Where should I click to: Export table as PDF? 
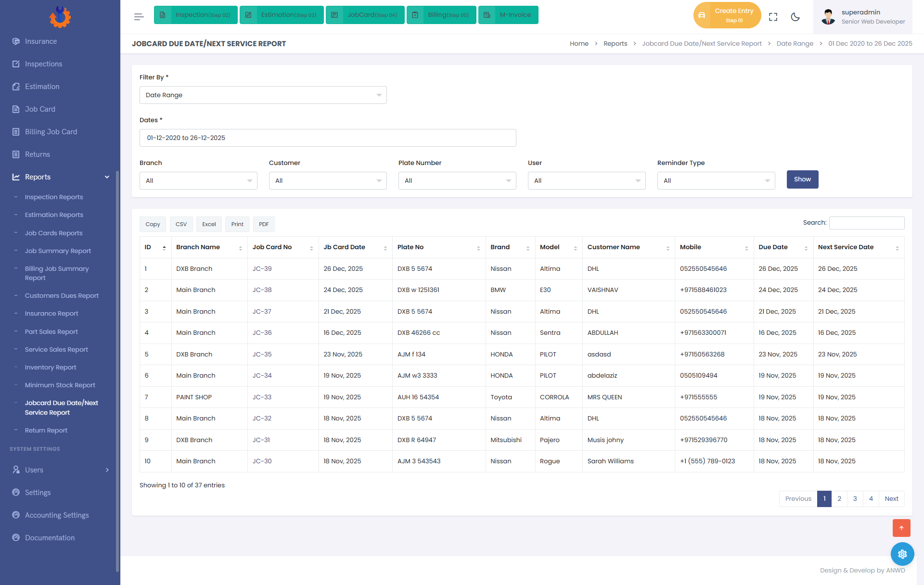tap(264, 224)
